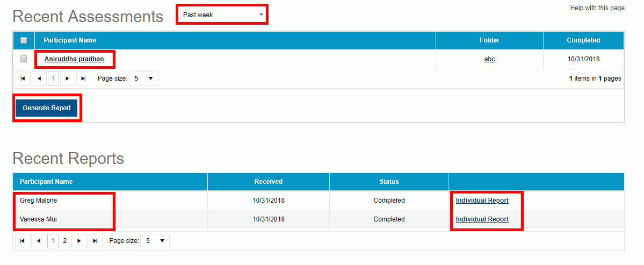
Task: Sort assessments by Completed column header
Action: (583, 40)
